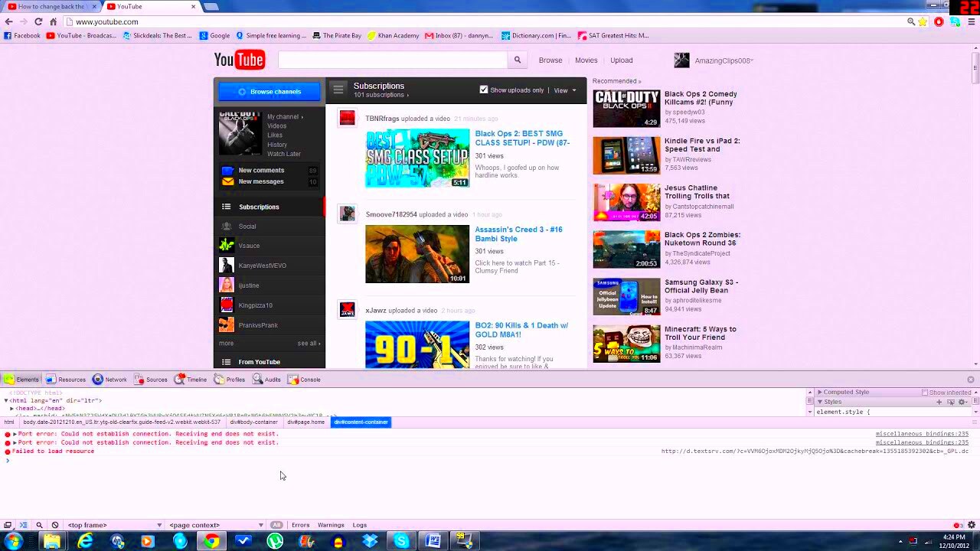
Task: Open New comments in sidebar
Action: 261,171
